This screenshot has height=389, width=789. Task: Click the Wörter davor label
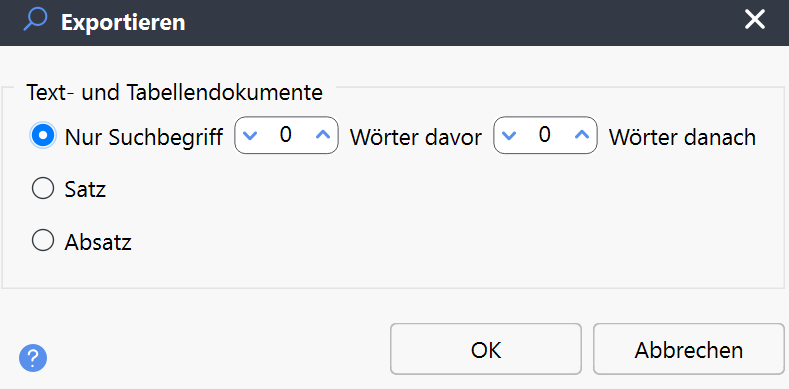pos(416,136)
